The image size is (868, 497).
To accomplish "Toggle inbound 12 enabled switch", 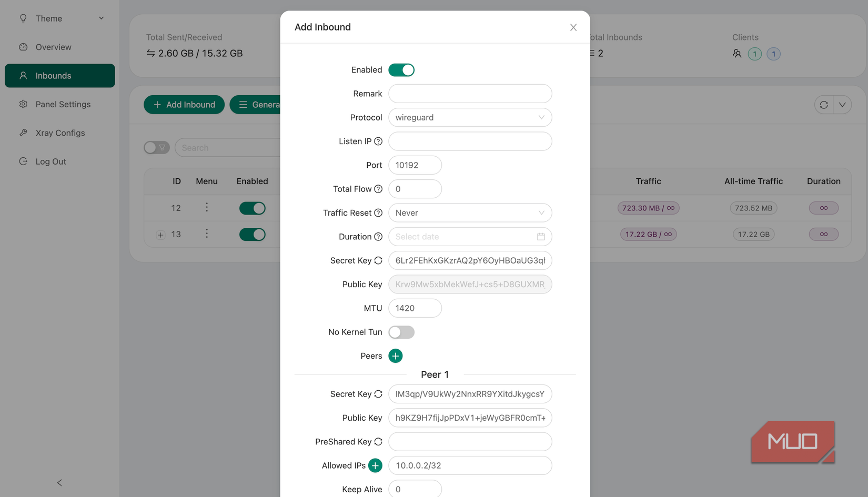I will click(x=253, y=208).
